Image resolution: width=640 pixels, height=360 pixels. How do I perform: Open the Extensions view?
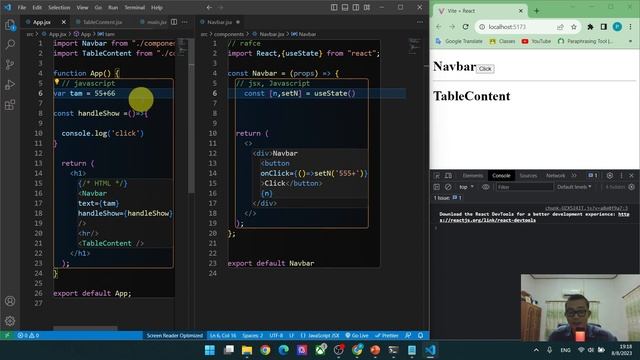click(10, 104)
